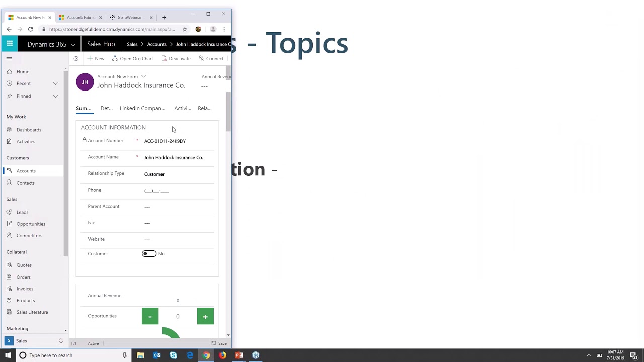Expand the Pinned list chevron
This screenshot has height=362, width=644.
[x=56, y=96]
